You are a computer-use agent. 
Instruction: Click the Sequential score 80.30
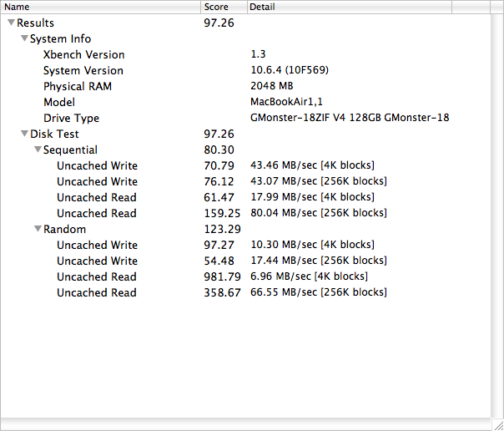coord(219,150)
